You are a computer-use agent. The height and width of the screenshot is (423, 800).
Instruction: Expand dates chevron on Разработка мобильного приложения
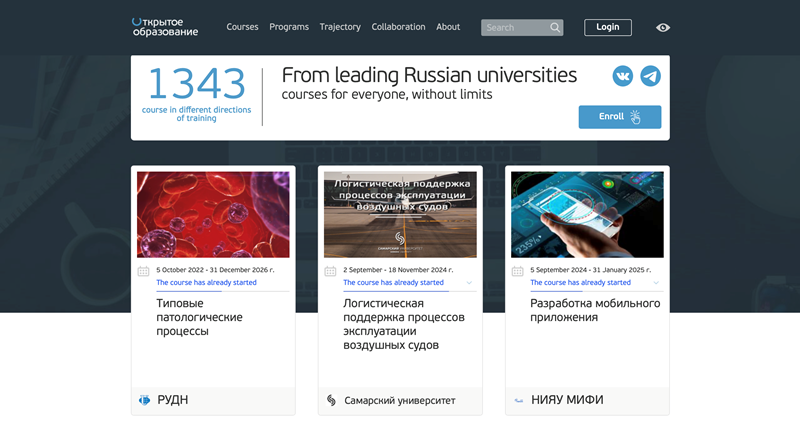(656, 283)
